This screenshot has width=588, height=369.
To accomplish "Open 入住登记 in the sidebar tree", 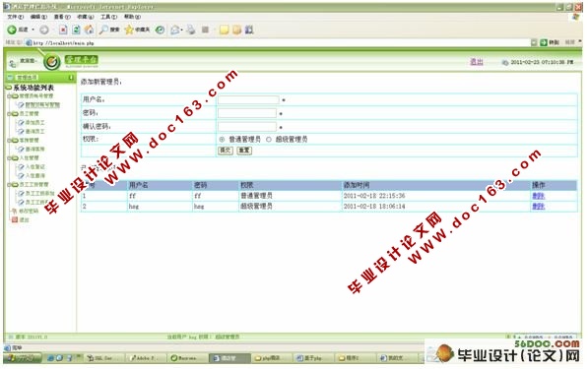I will point(34,166).
